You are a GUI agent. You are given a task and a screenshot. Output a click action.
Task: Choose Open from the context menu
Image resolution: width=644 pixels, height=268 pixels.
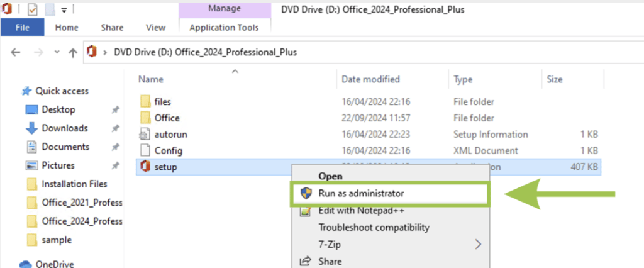point(331,176)
